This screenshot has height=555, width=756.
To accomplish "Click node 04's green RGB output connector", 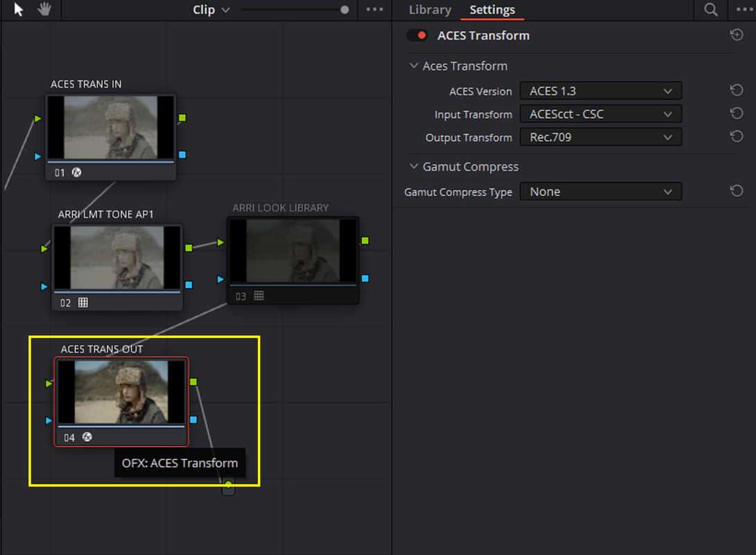I will point(194,382).
